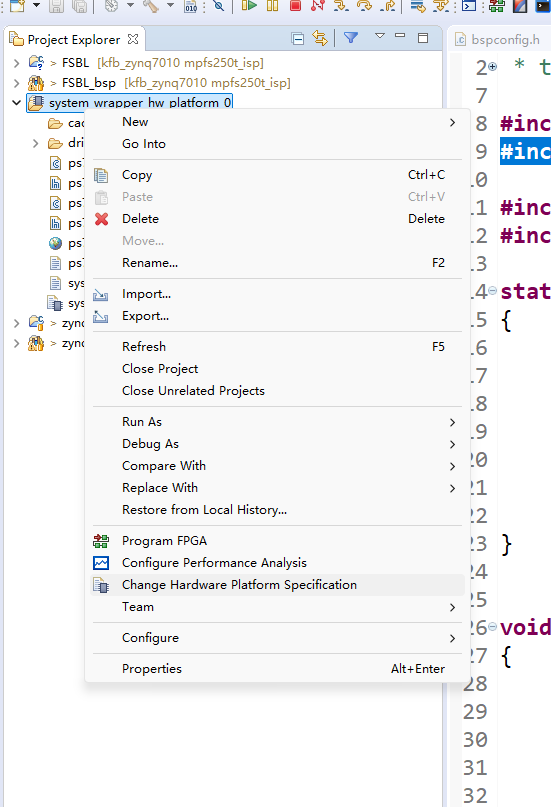Click the Resume debug icon in toolbar
Image resolution: width=551 pixels, height=807 pixels.
coord(249,6)
